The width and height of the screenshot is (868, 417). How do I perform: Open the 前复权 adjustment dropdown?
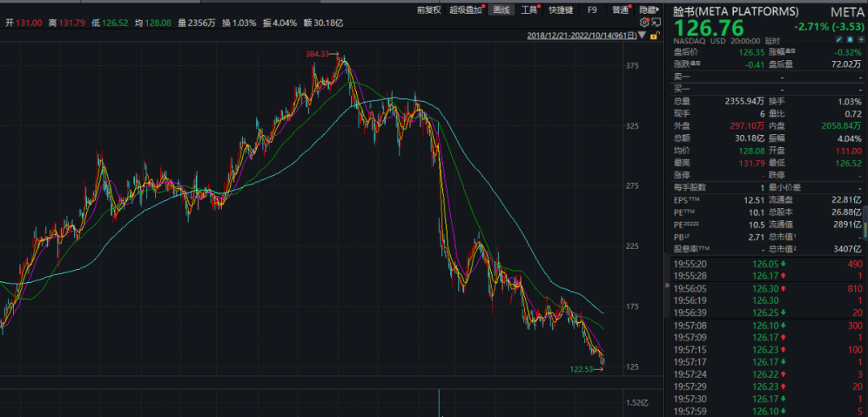430,10
